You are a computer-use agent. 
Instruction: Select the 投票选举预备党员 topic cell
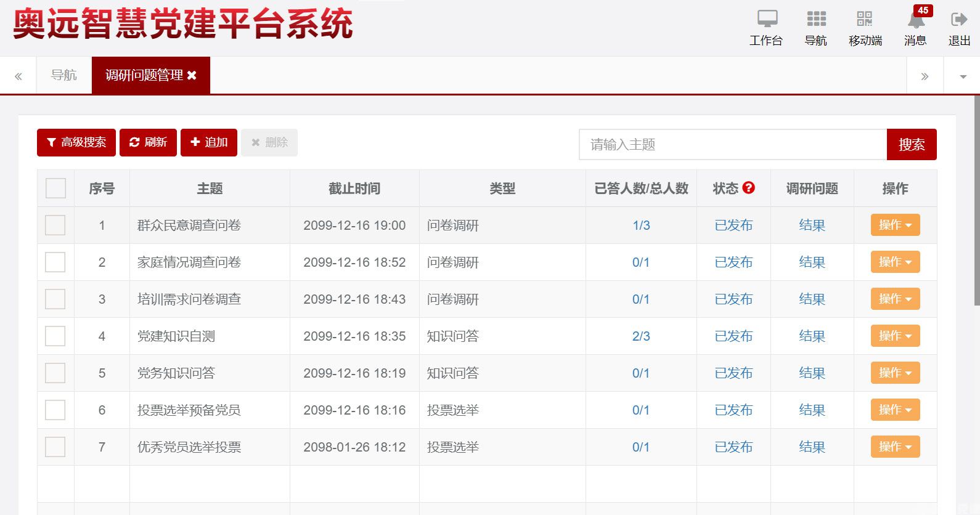tap(210, 410)
